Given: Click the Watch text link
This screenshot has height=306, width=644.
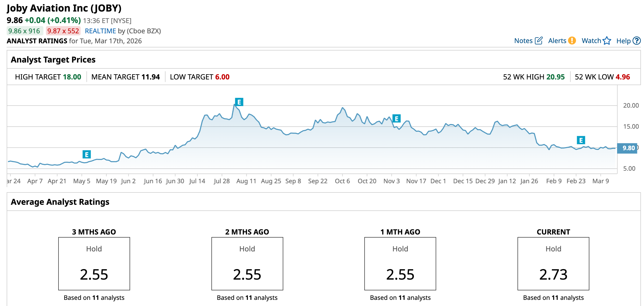Looking at the screenshot, I should coord(591,41).
